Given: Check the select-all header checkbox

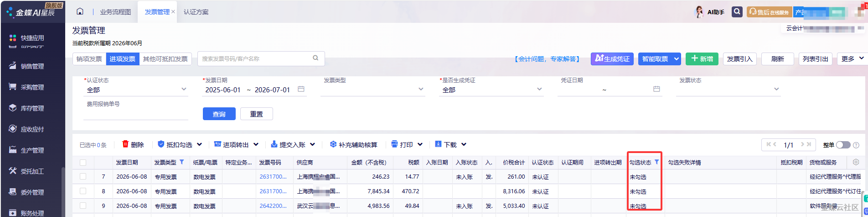Looking at the screenshot, I should (83, 162).
